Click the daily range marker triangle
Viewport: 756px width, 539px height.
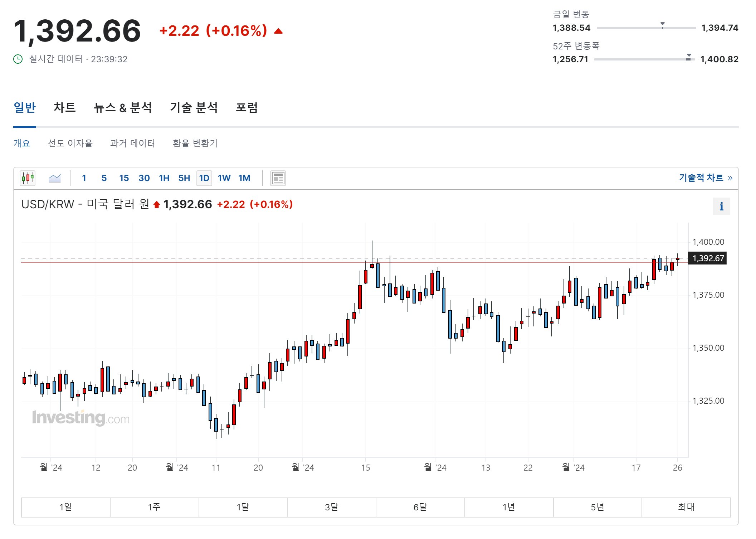point(662,24)
